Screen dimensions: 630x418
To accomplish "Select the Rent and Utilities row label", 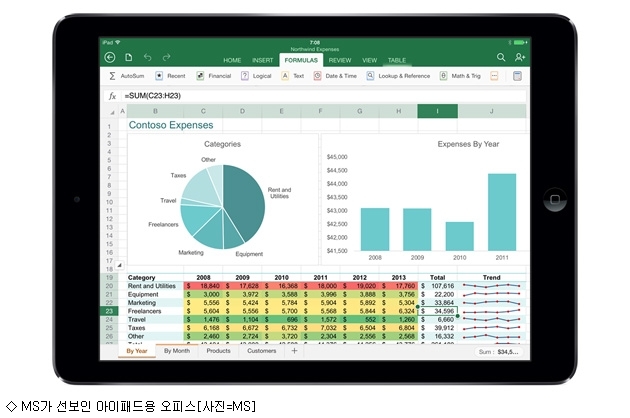I will pos(152,286).
